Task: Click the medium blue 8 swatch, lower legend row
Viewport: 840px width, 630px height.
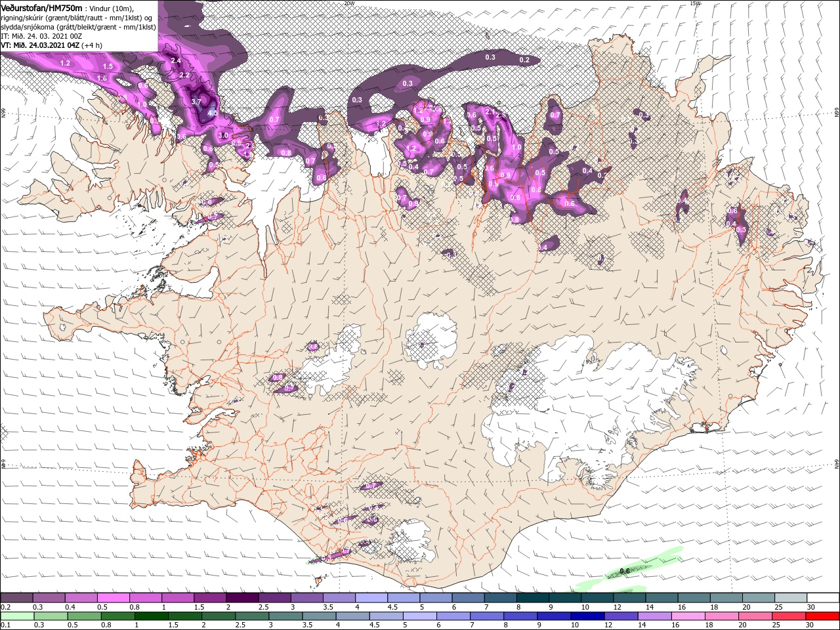Action: [x=520, y=616]
